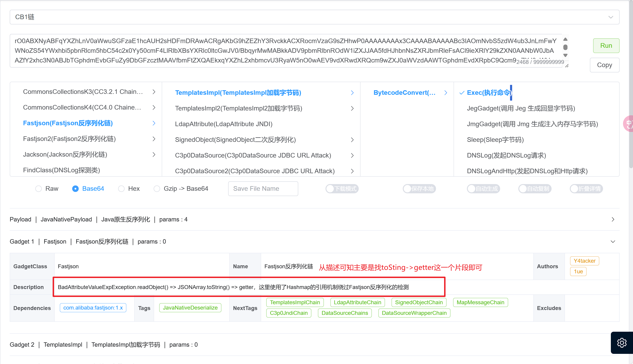The image size is (633, 364).
Task: Click the Save File Name field
Action: [263, 189]
